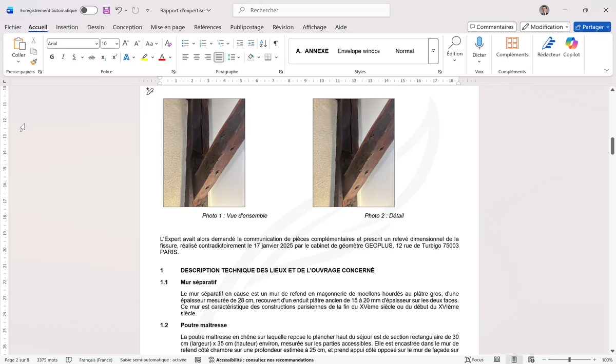Center-align the selected paragraph
This screenshot has width=616, height=364.
(196, 56)
